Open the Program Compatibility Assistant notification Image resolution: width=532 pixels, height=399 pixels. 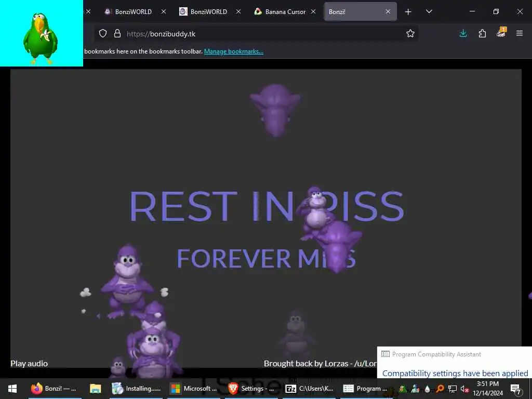click(455, 362)
